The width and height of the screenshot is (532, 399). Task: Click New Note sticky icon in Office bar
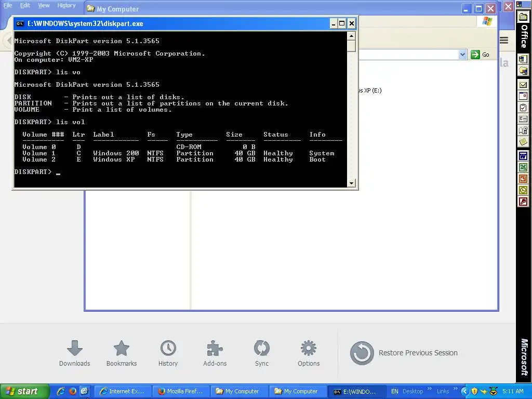[523, 141]
